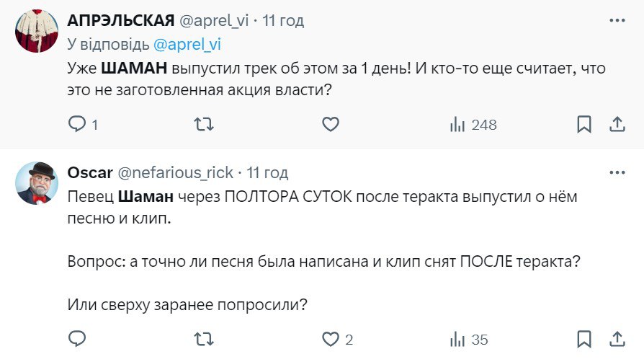Open more options for АПРЭЛЬСКАЯ's tweet

[617, 21]
